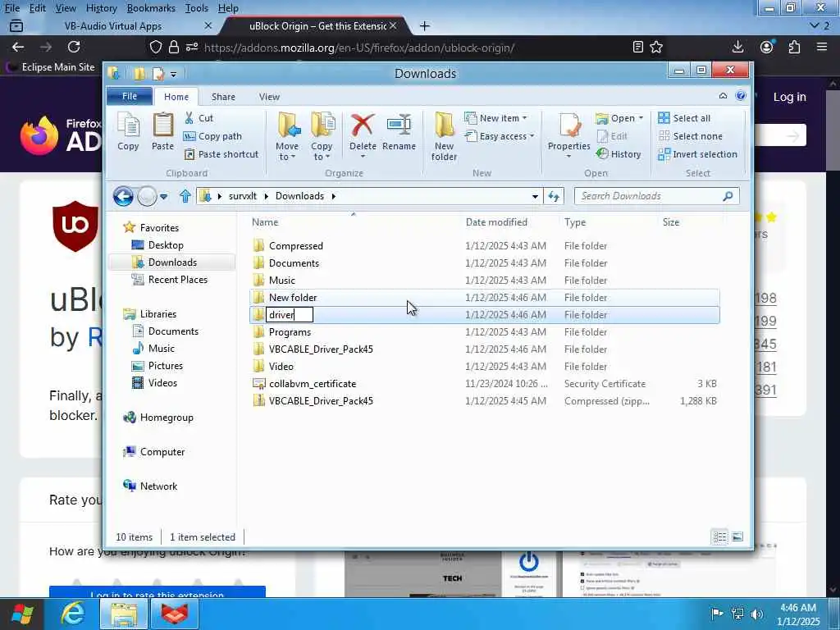Click Invert selection in the ribbon
The width and height of the screenshot is (840, 630).
(697, 154)
